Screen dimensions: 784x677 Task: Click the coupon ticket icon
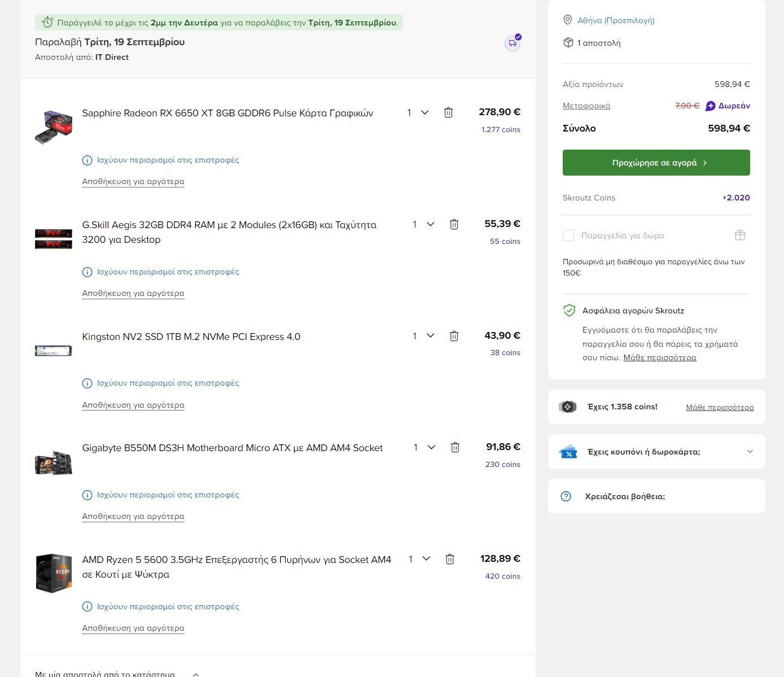pos(568,452)
